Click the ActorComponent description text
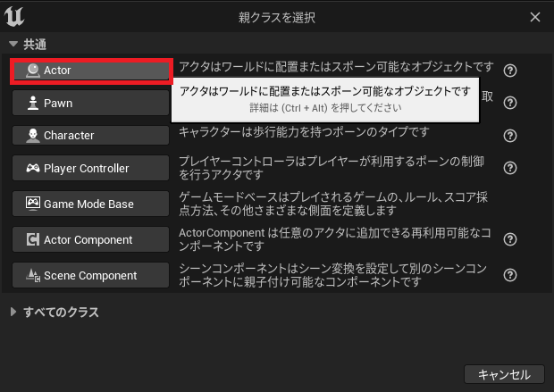 (x=334, y=239)
